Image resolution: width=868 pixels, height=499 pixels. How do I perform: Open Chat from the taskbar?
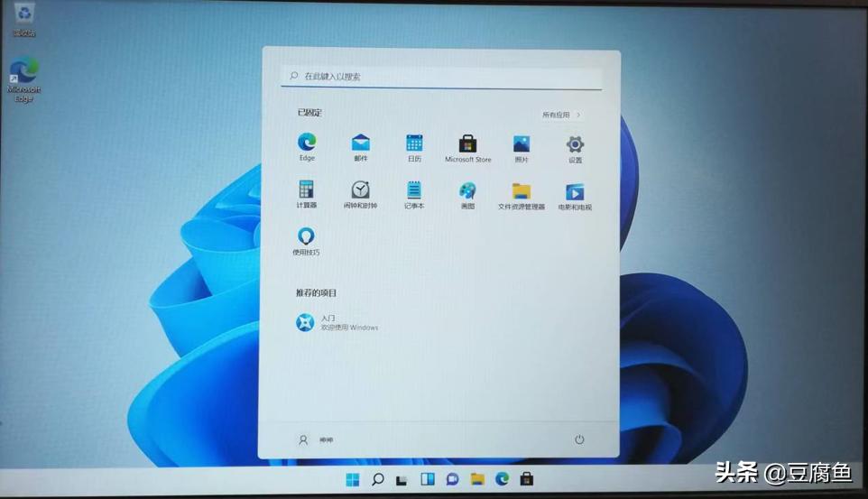pyautogui.click(x=452, y=479)
